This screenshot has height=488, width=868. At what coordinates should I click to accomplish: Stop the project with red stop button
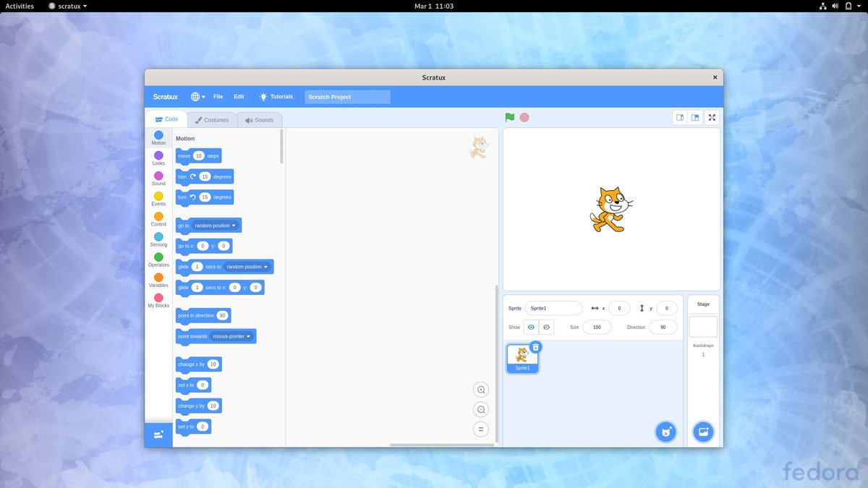[524, 117]
